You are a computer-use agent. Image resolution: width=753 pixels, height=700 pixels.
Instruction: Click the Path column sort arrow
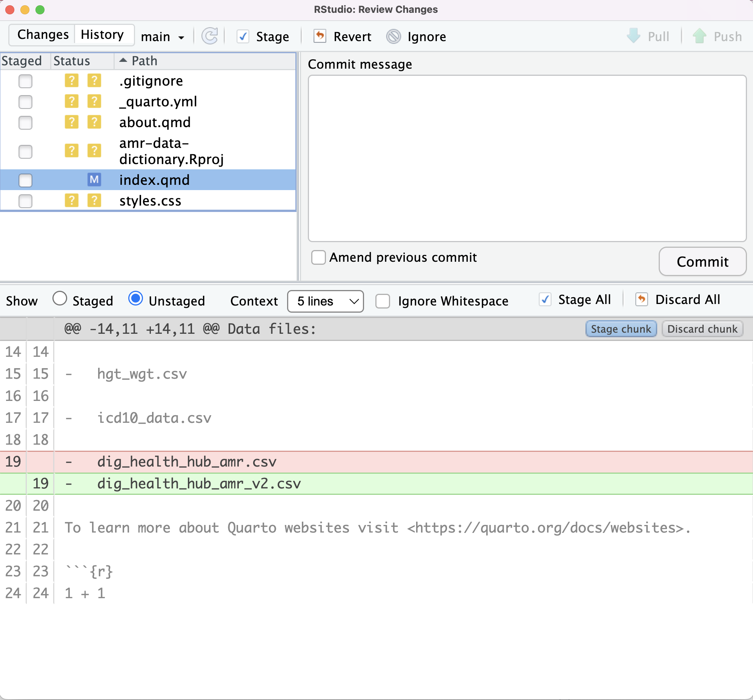click(x=123, y=60)
